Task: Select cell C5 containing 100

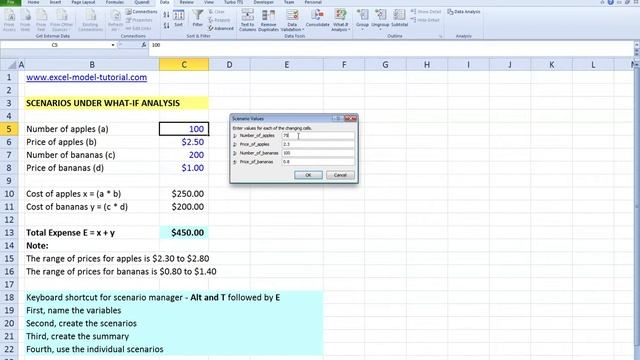Action: (x=184, y=129)
